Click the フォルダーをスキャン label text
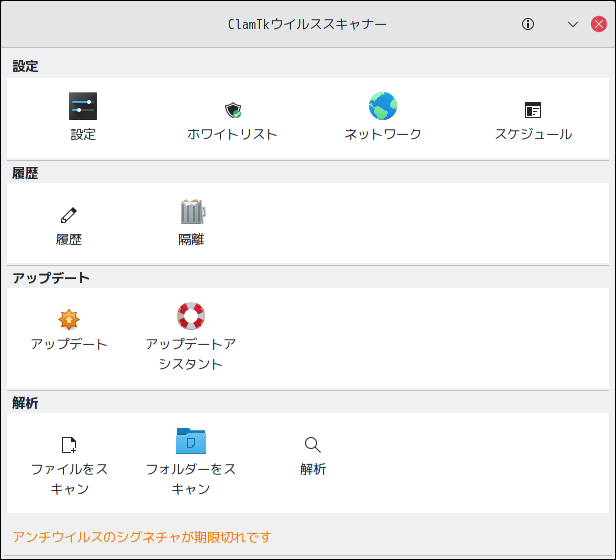Viewport: 616px width, 560px height. [191, 479]
